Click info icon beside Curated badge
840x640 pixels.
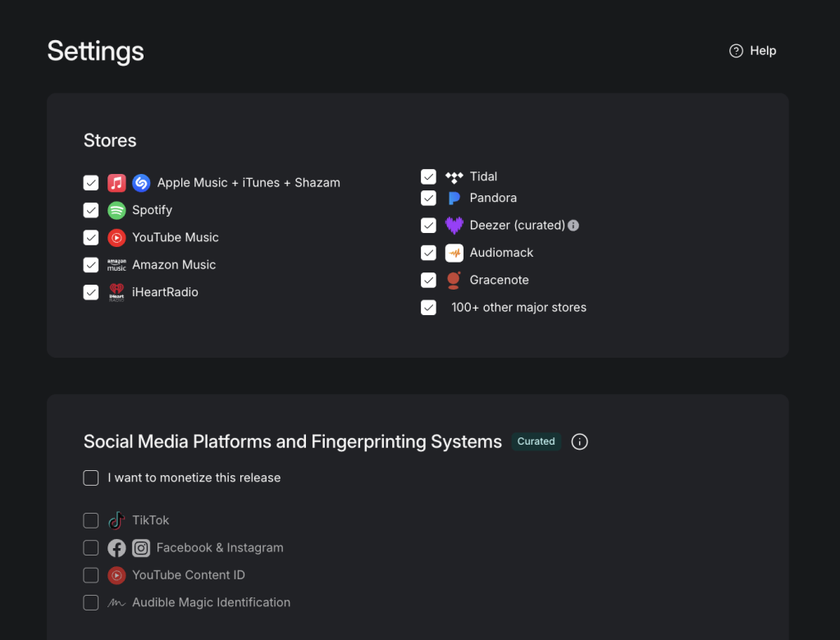(x=580, y=441)
